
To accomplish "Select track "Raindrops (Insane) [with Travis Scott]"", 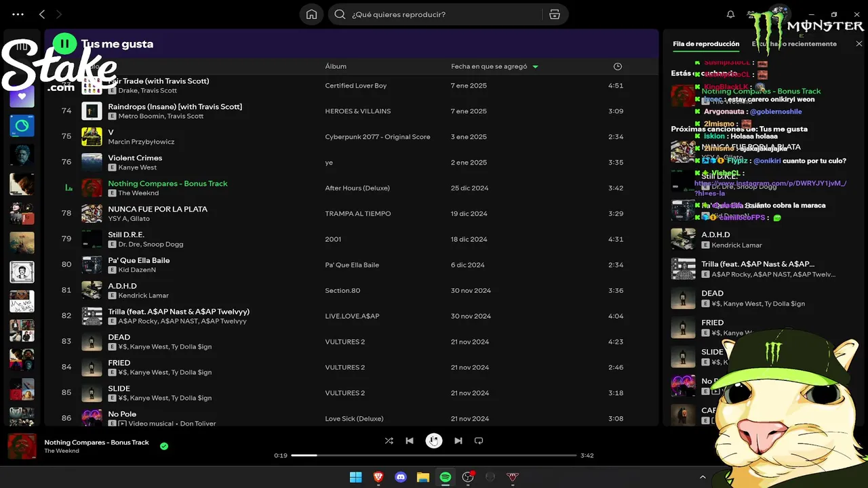I will coord(175,106).
